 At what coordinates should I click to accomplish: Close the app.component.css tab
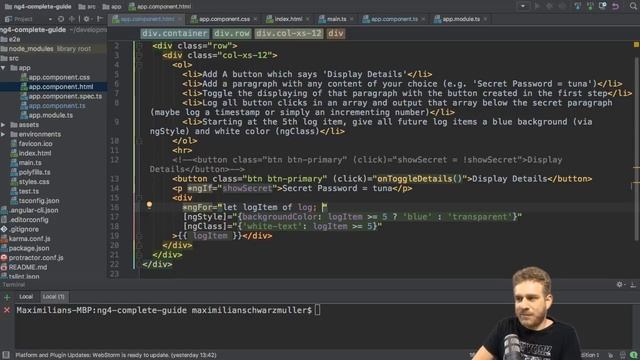click(x=255, y=19)
